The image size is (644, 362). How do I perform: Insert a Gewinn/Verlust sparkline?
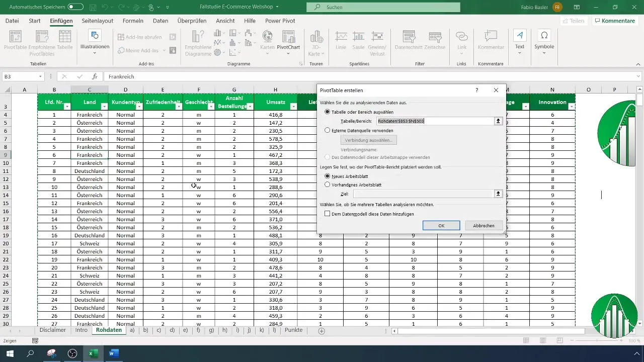tap(377, 43)
